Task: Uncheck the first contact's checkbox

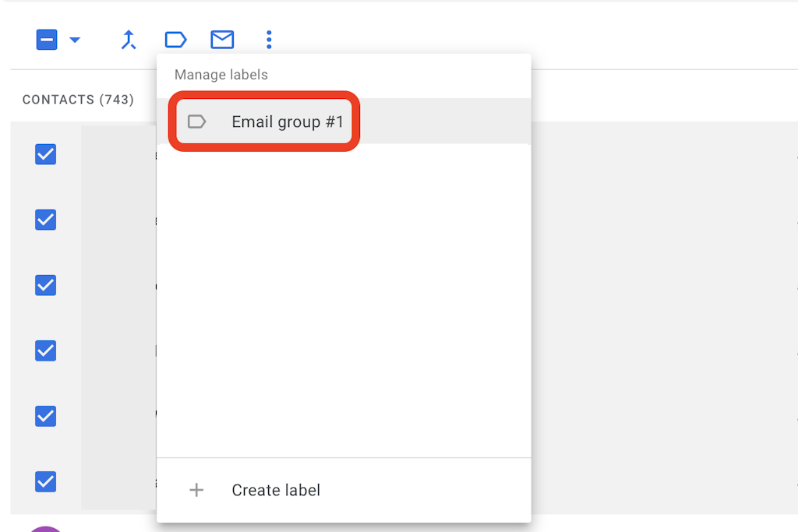Action: click(x=45, y=154)
